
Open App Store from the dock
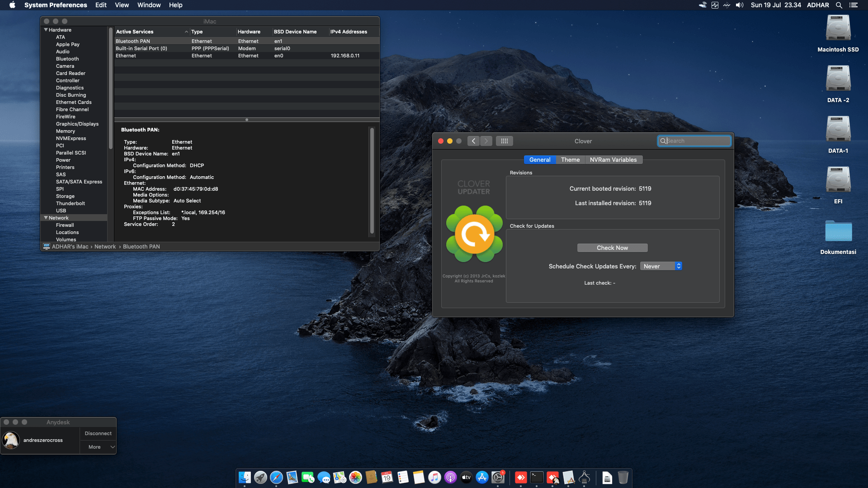tap(482, 478)
